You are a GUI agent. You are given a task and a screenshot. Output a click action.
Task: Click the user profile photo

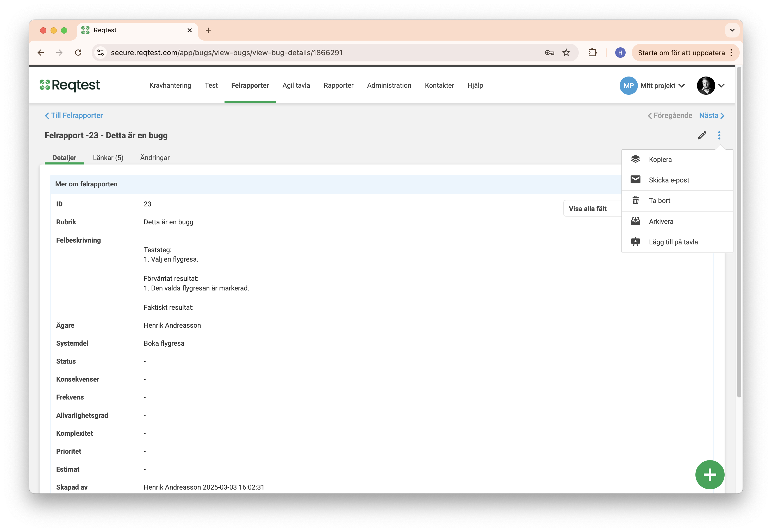click(706, 86)
